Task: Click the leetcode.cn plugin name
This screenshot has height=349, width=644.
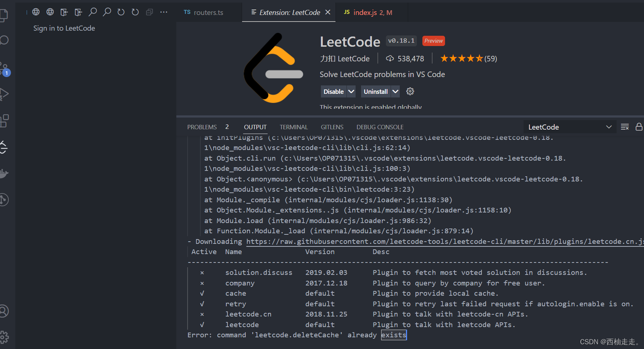Action: pyautogui.click(x=248, y=314)
